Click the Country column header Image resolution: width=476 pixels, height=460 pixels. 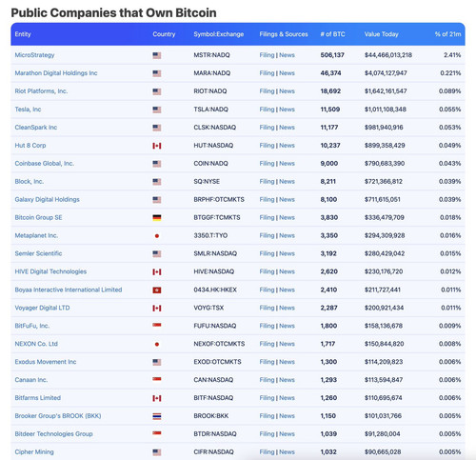click(x=164, y=34)
